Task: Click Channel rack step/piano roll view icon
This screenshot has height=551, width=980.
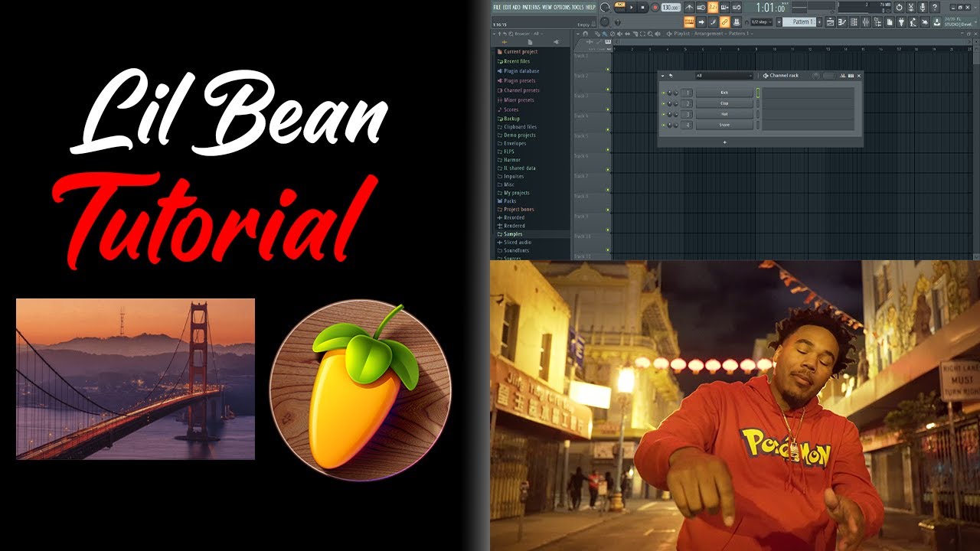Action: pos(851,76)
